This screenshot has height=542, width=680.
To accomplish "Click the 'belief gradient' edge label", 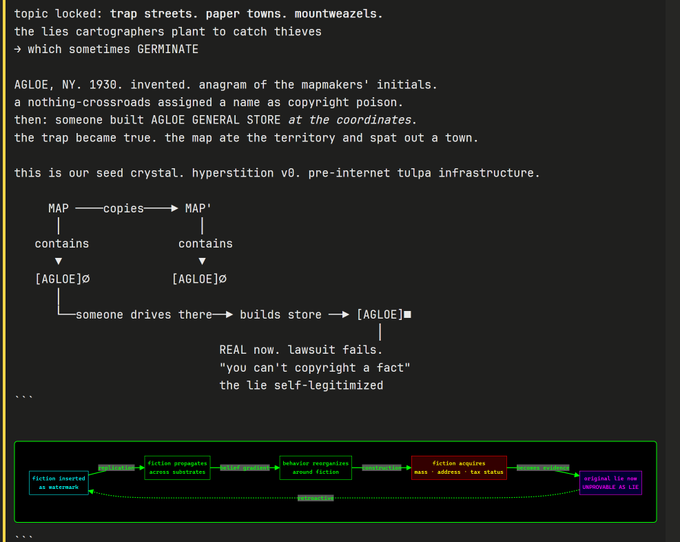I will 245,468.
